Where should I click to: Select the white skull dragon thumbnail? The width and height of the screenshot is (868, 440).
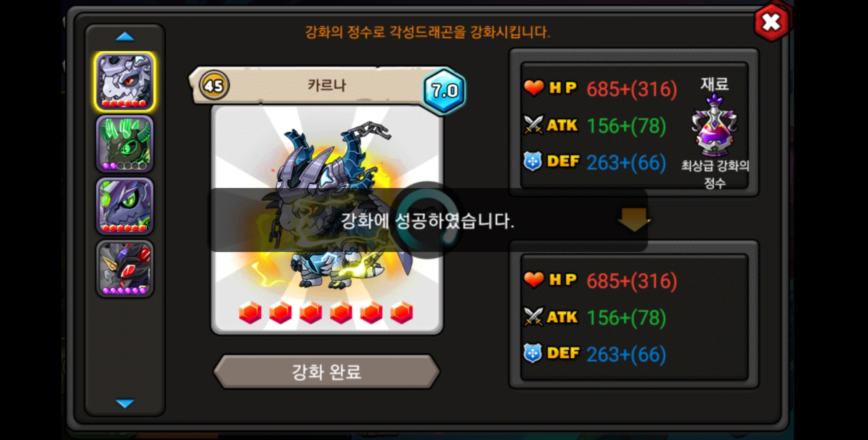point(125,81)
